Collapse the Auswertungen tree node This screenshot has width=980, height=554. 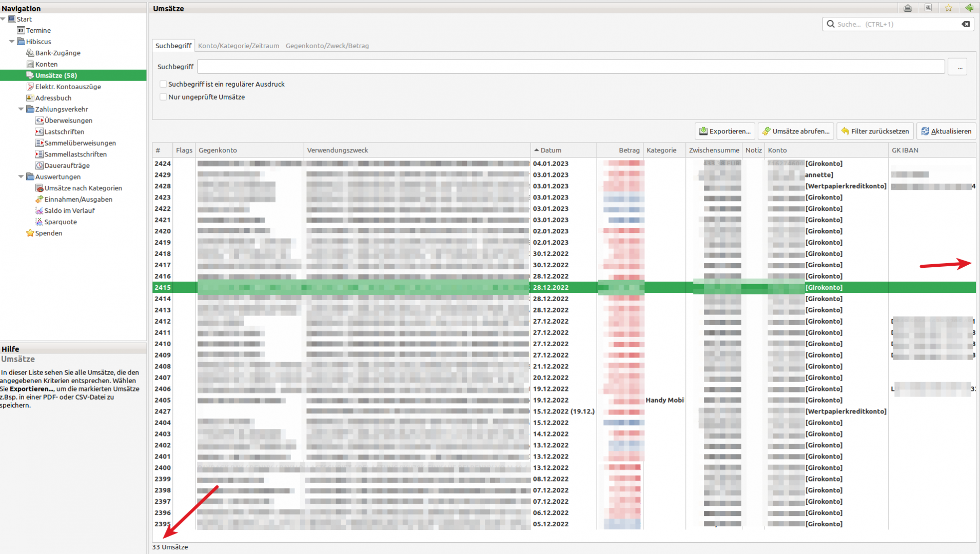coord(21,177)
